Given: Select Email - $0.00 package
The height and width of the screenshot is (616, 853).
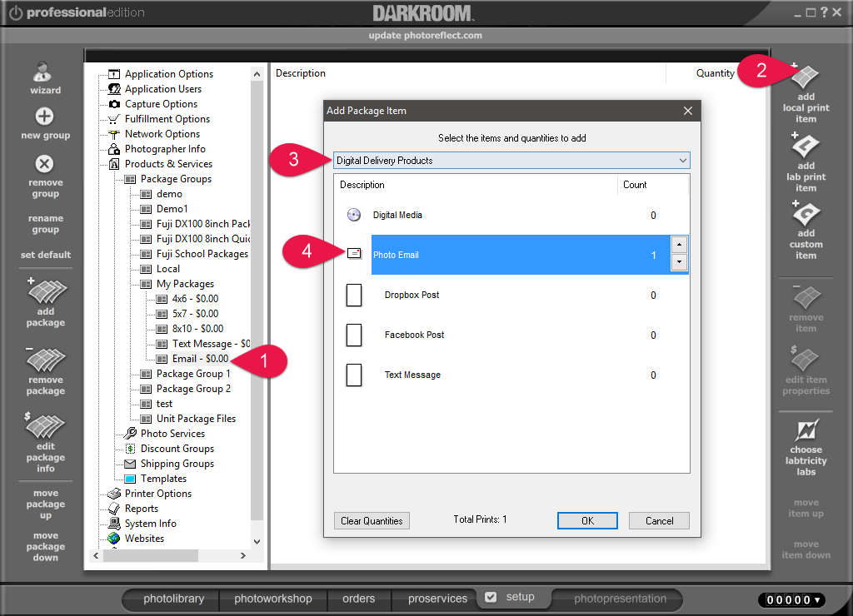Looking at the screenshot, I should click(200, 359).
